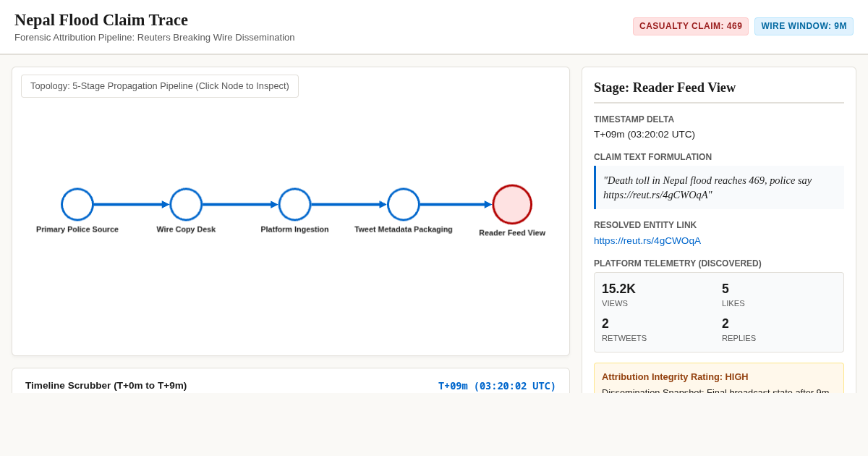This screenshot has width=868, height=456.
Task: Click the Timestamp Delta value T+09m
Action: (644, 135)
